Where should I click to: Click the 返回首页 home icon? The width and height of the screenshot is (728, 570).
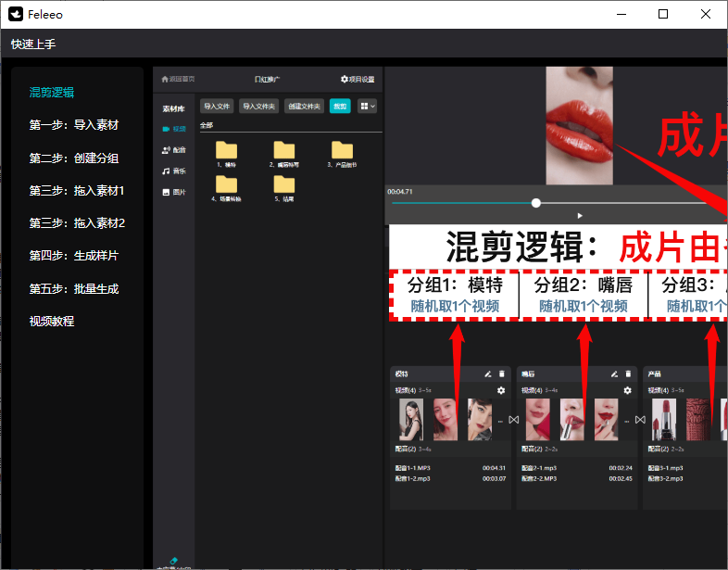166,80
